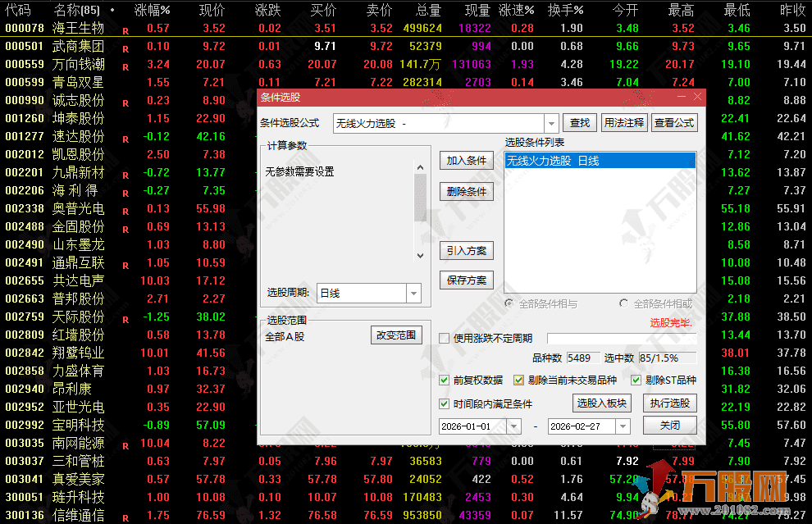Enable 使用涨跌不定周期 option

coord(445,339)
